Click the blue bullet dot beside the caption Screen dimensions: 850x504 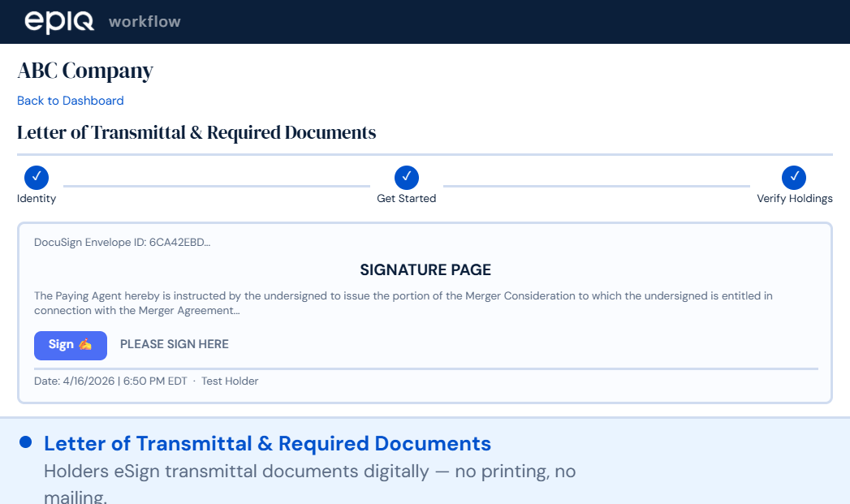pyautogui.click(x=25, y=442)
